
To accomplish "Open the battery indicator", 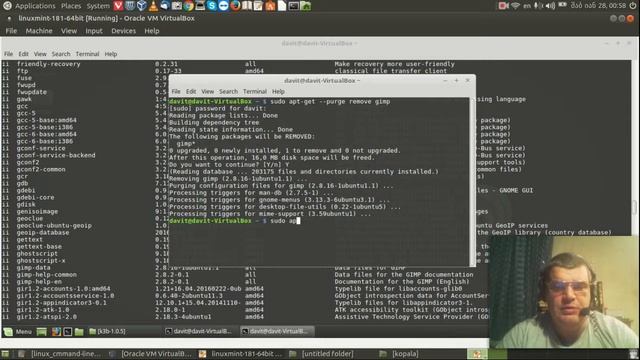I will [562, 5].
